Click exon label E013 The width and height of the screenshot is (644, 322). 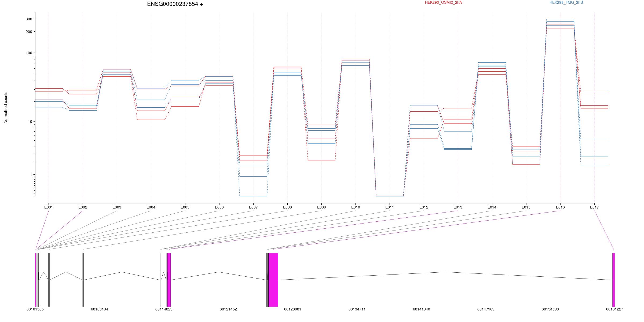[x=458, y=207]
